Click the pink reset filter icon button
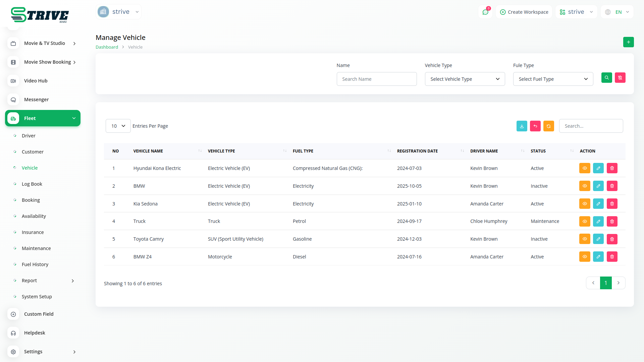This screenshot has height=362, width=644. tap(620, 78)
